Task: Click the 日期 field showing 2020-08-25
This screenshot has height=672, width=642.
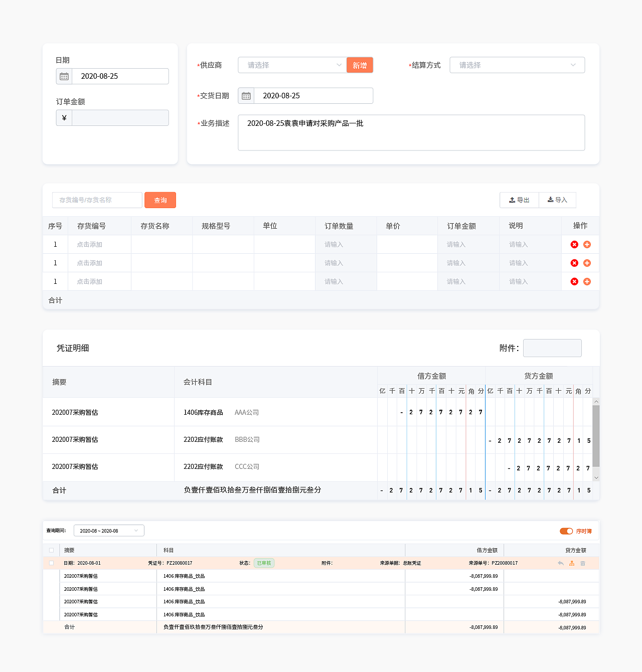Action: [x=120, y=76]
